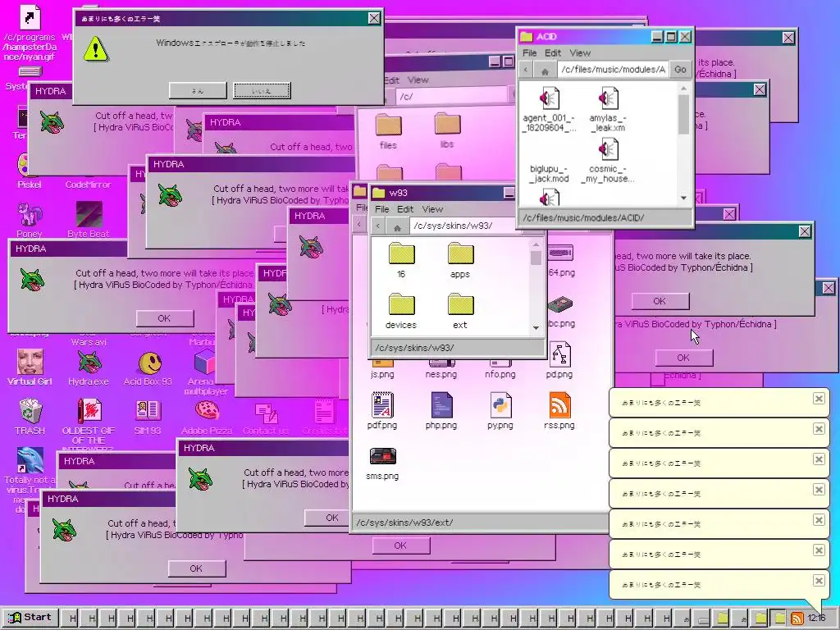Click the home button in ACID window
This screenshot has width=840, height=630.
click(545, 71)
